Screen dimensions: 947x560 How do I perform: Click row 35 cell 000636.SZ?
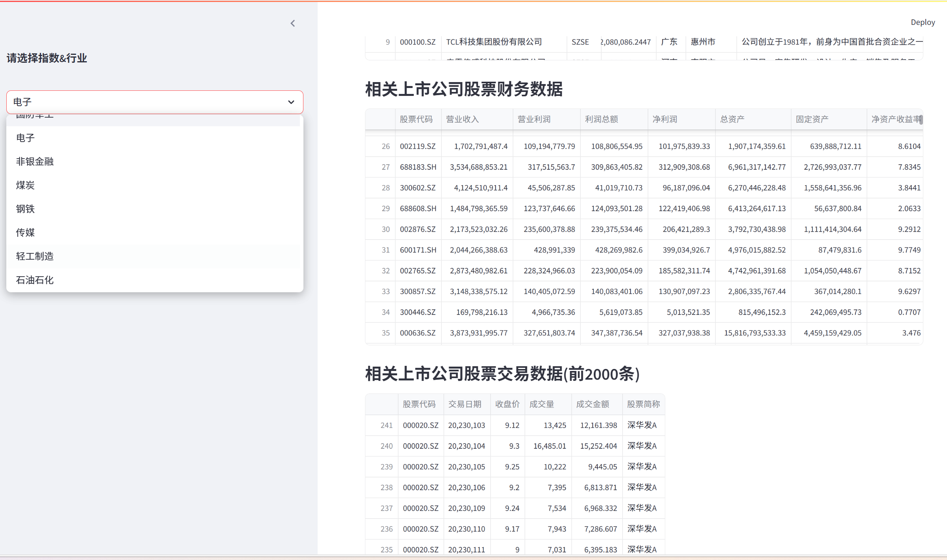417,333
